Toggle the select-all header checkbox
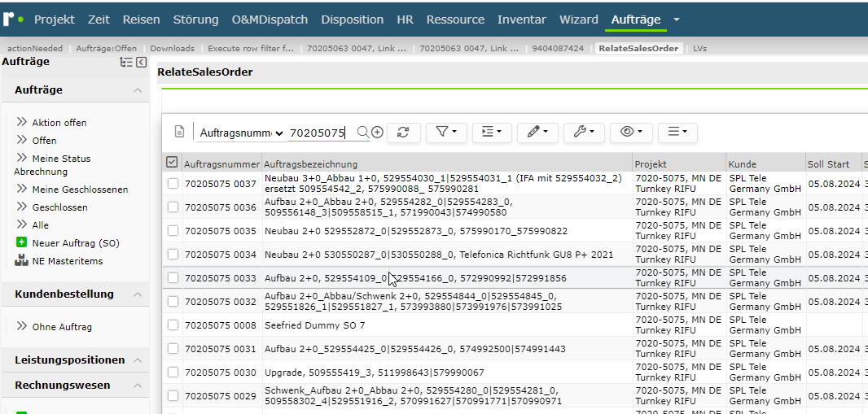This screenshot has height=414, width=868. [172, 162]
